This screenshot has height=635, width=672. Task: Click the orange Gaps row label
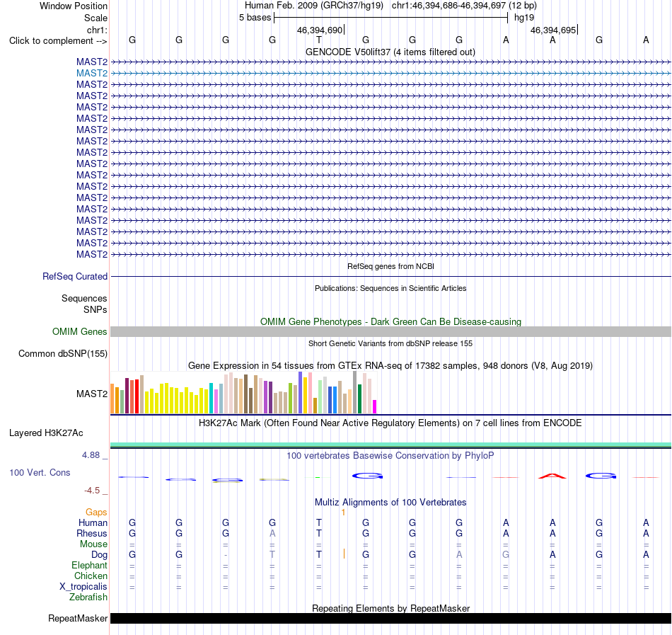96,513
